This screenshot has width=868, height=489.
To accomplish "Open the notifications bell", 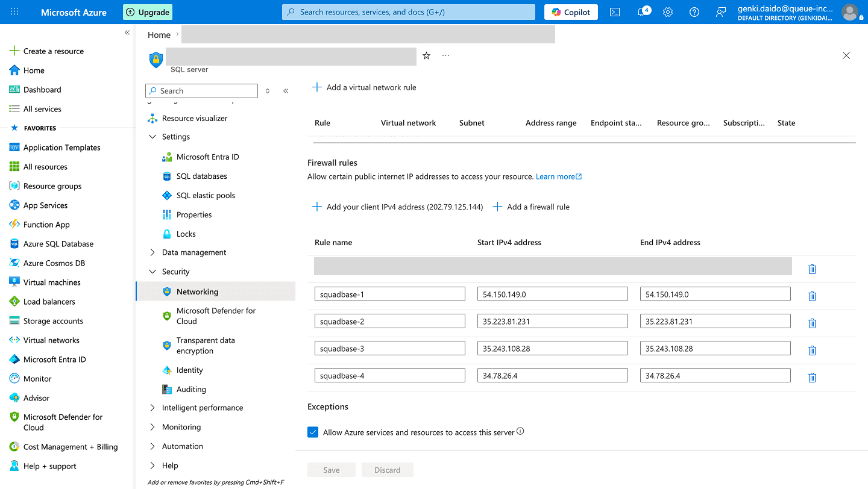I will point(643,12).
